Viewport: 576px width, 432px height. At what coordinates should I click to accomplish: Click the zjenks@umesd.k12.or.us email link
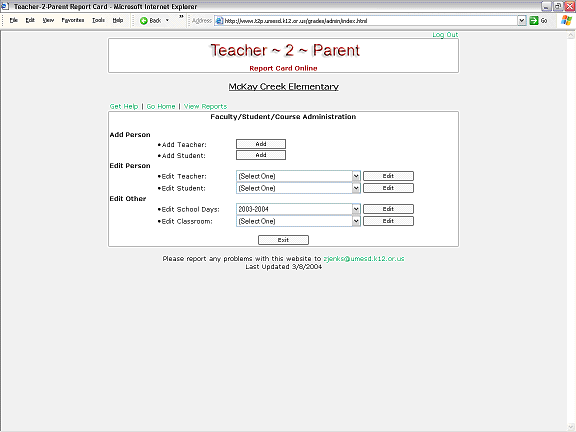pos(364,259)
